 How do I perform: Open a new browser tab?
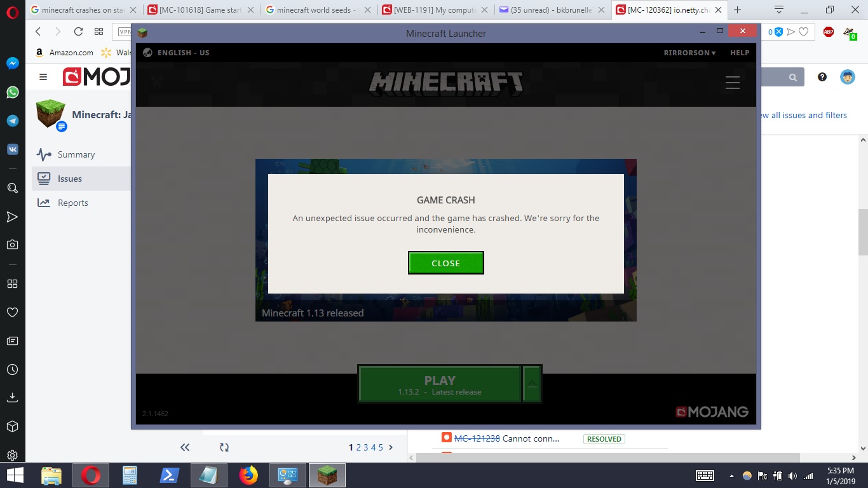pyautogui.click(x=738, y=10)
